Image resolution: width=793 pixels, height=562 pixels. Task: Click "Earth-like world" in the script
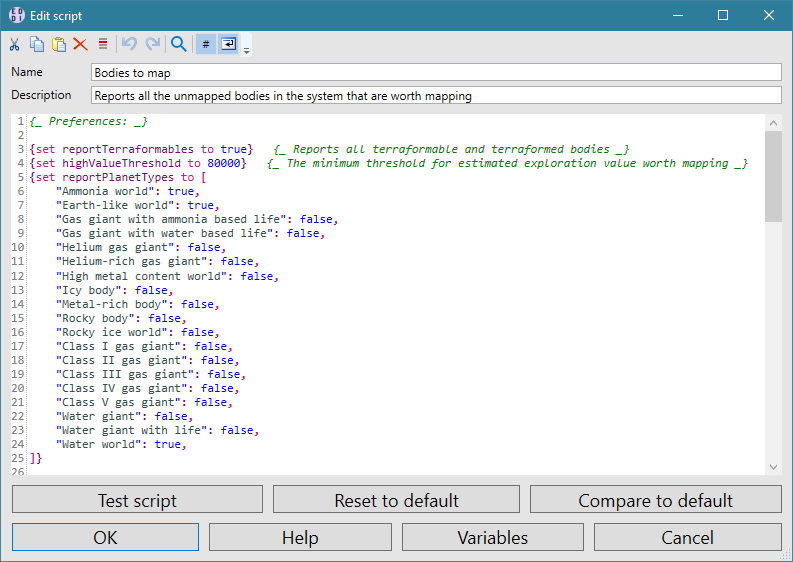(x=115, y=205)
